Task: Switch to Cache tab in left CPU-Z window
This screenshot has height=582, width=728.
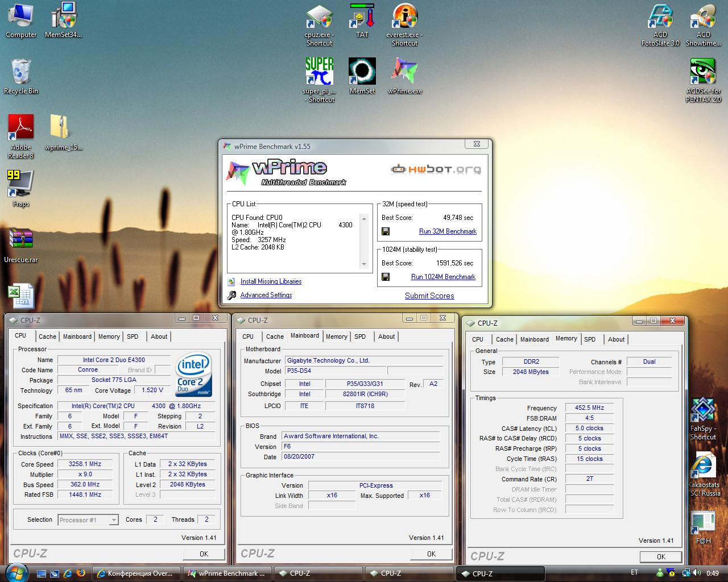Action: [47, 336]
